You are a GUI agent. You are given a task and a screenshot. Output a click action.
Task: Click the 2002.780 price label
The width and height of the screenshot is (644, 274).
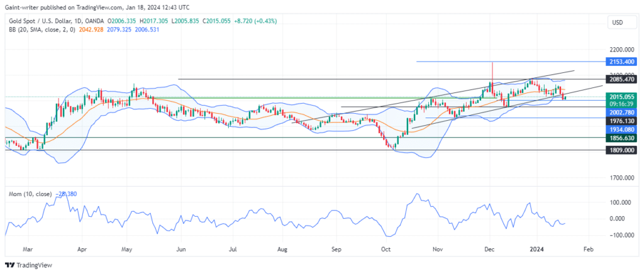(621, 112)
